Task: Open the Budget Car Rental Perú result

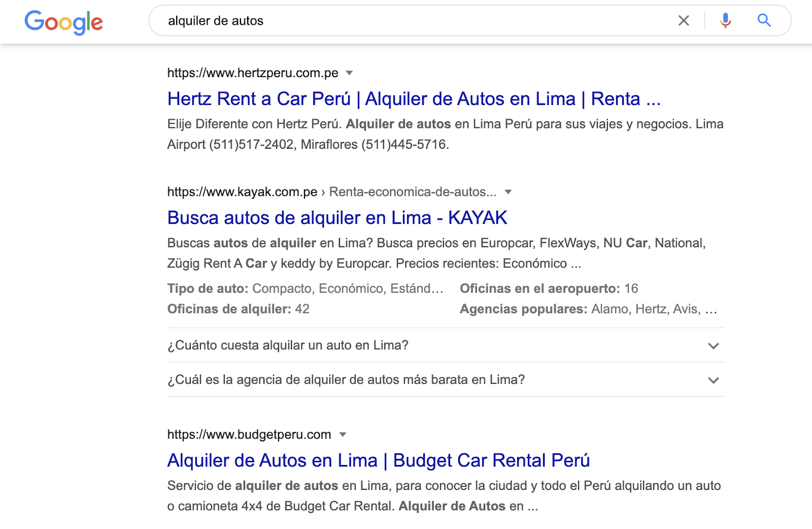Action: click(379, 460)
